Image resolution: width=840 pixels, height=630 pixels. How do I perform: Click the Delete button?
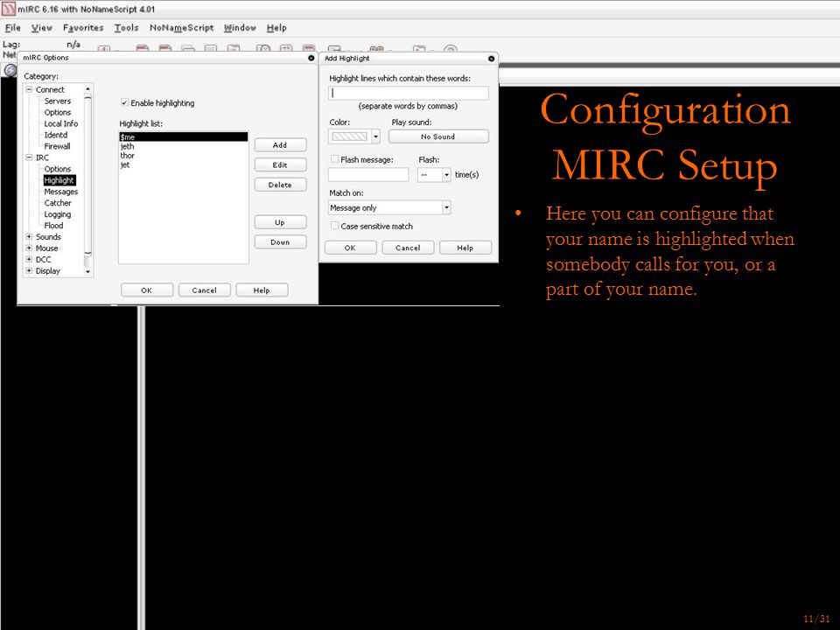280,185
